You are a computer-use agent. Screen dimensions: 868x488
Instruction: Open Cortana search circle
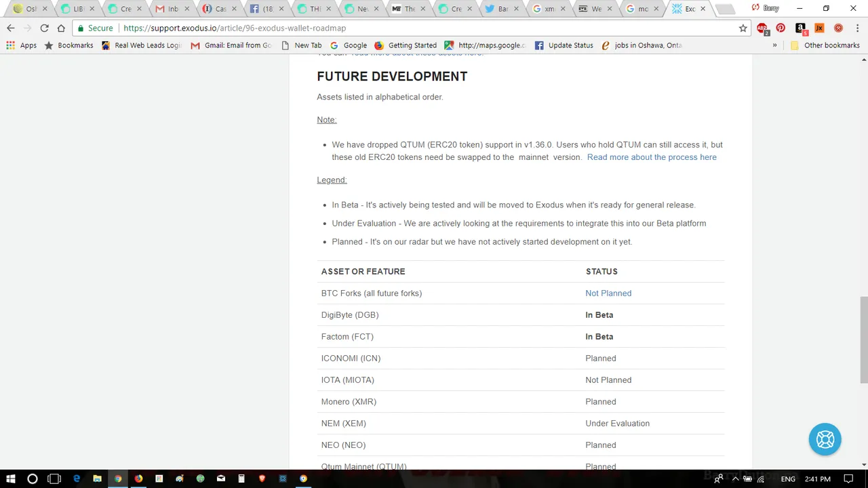tap(32, 479)
